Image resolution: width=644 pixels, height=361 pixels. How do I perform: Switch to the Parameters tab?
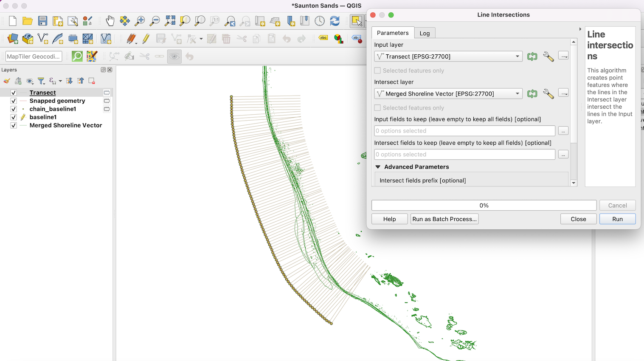point(392,33)
